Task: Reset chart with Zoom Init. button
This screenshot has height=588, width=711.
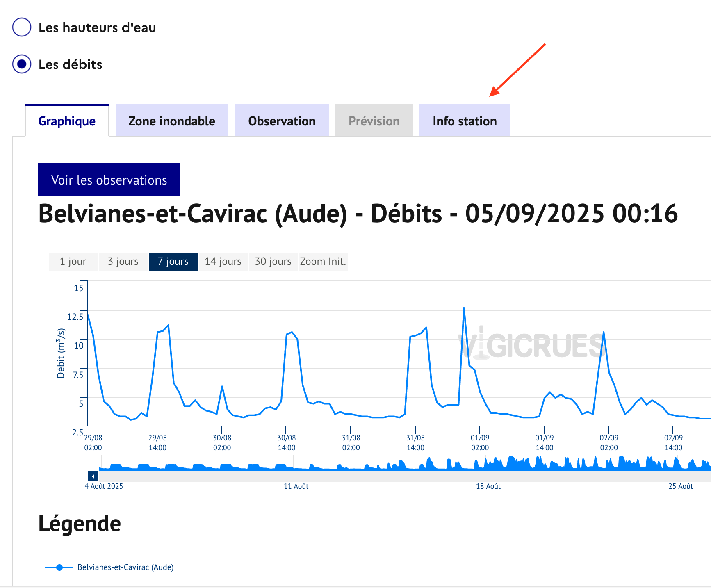Action: [x=323, y=262]
